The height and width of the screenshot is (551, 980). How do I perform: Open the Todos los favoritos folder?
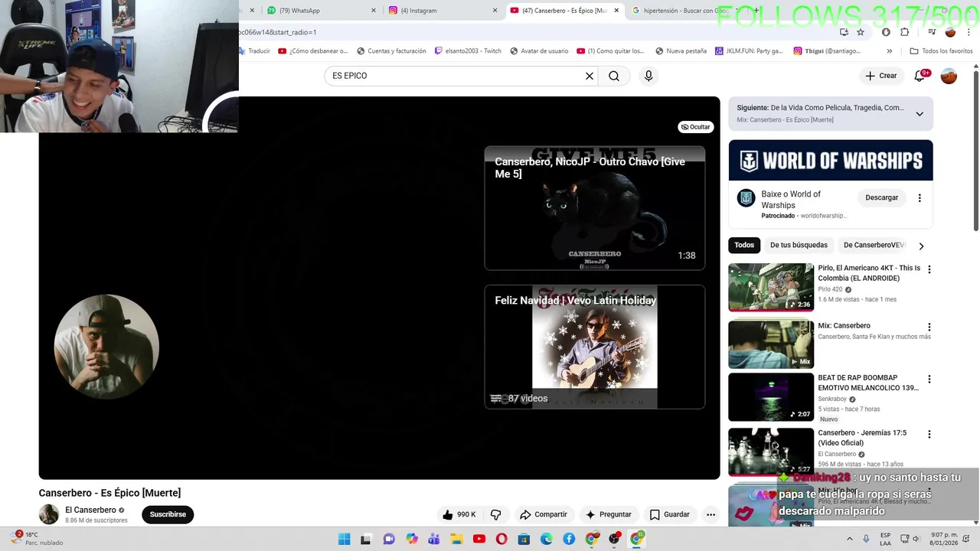pos(941,51)
